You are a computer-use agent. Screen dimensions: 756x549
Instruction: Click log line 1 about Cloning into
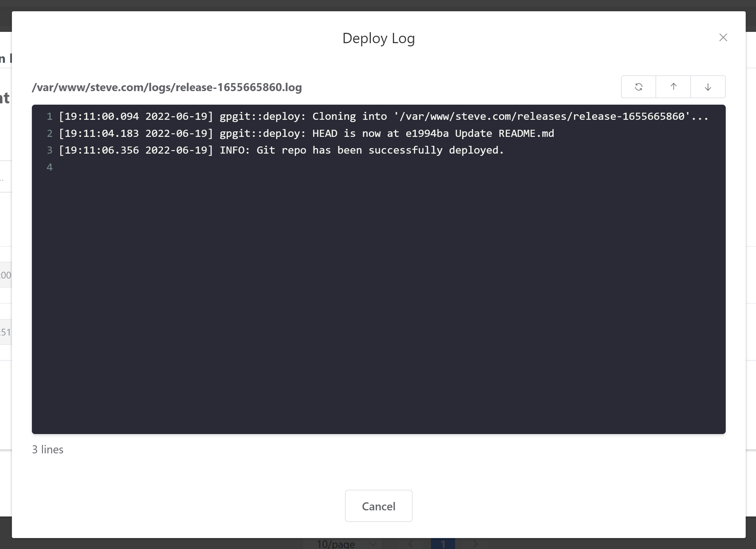tap(383, 117)
